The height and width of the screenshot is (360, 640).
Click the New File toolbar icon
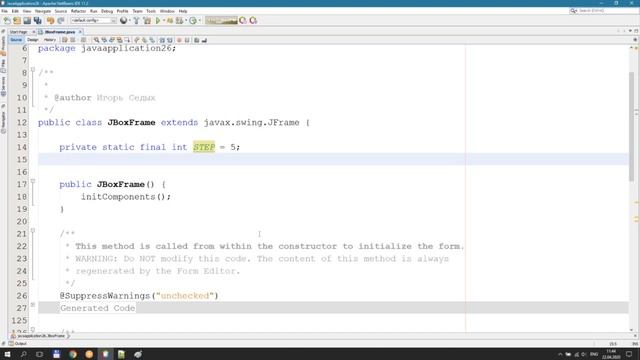click(x=7, y=20)
